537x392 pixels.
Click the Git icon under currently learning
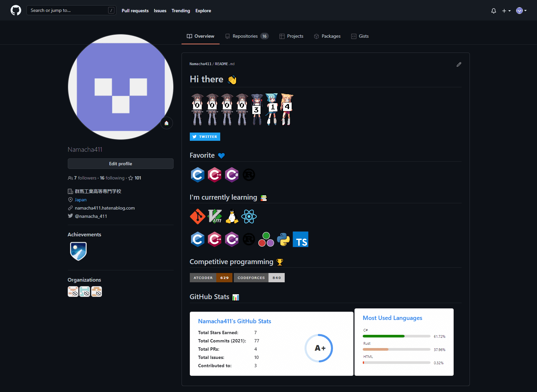coord(198,217)
